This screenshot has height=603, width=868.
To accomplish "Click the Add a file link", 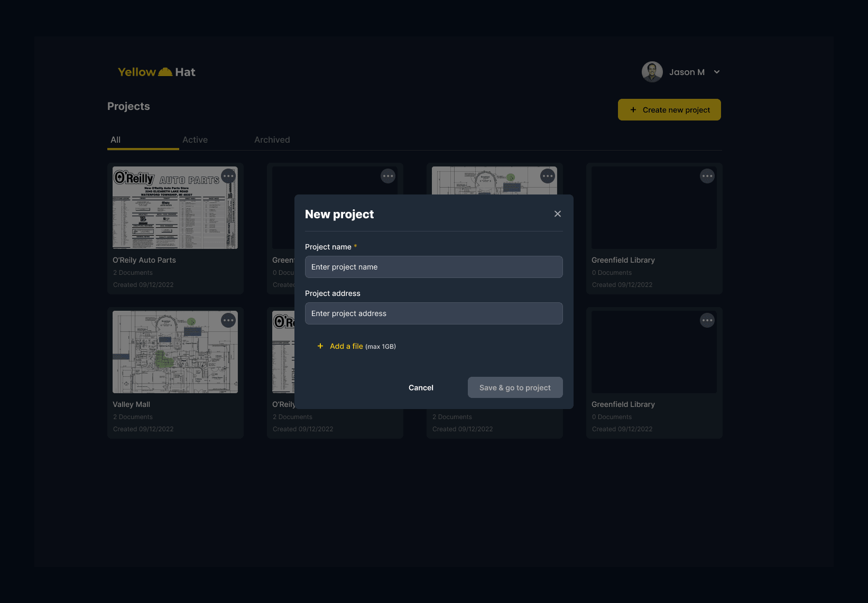I will coord(346,346).
